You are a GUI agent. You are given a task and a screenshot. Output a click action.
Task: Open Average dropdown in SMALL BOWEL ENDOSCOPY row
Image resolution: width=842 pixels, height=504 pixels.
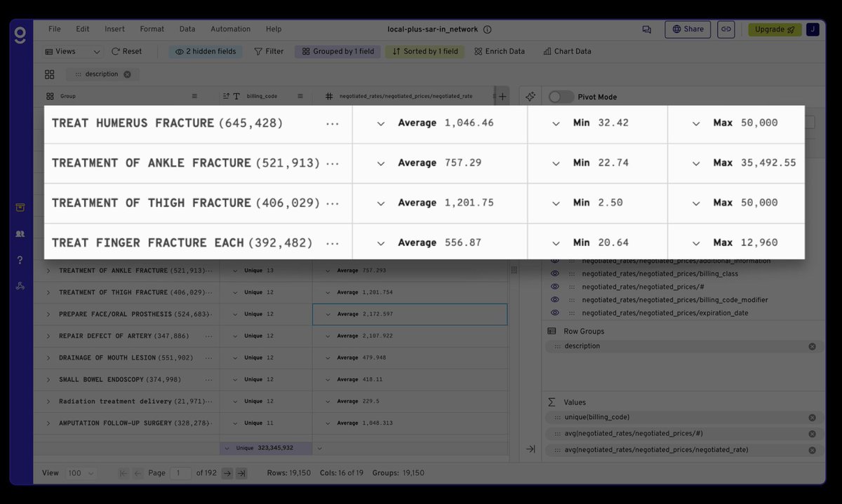click(x=328, y=380)
